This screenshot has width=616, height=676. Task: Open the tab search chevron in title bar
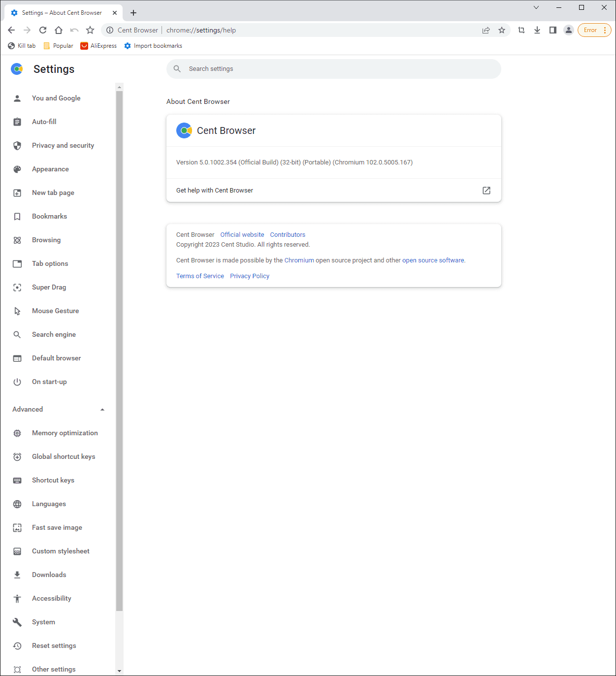tap(536, 7)
